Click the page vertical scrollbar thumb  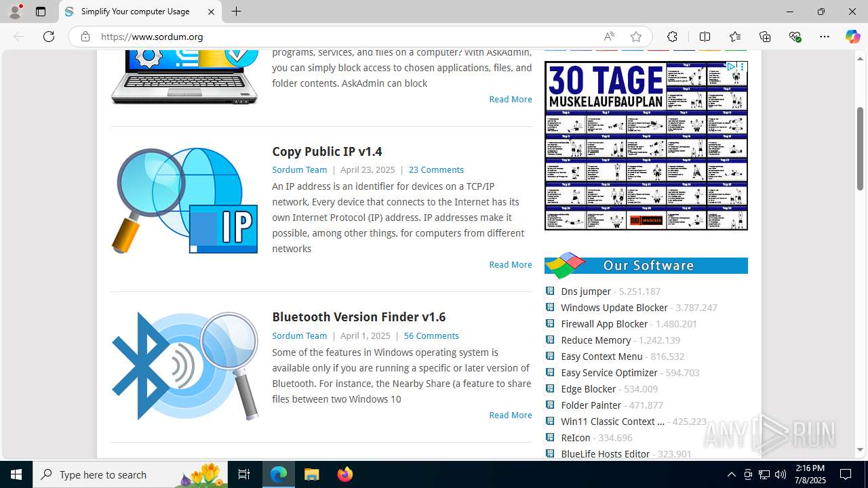pos(861,148)
